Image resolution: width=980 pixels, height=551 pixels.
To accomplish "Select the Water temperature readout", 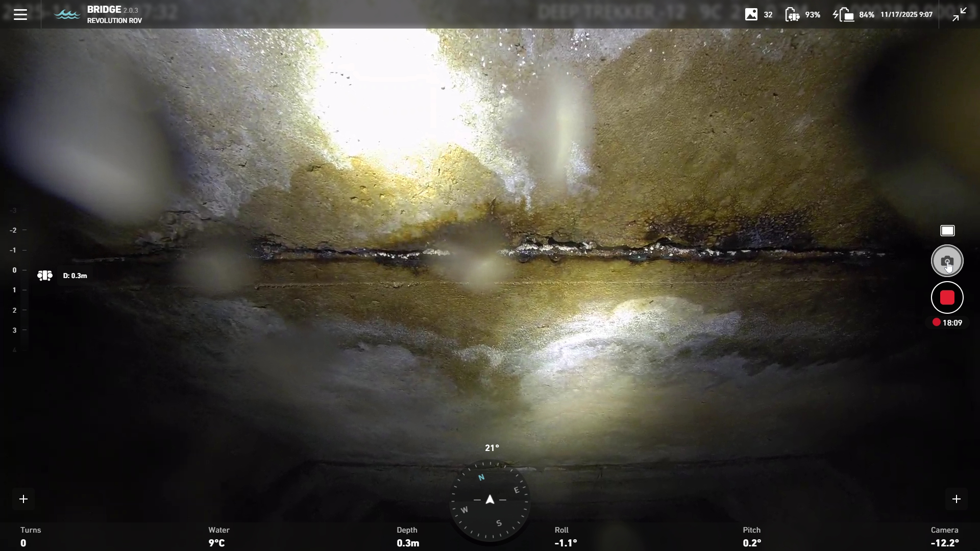I will click(218, 537).
